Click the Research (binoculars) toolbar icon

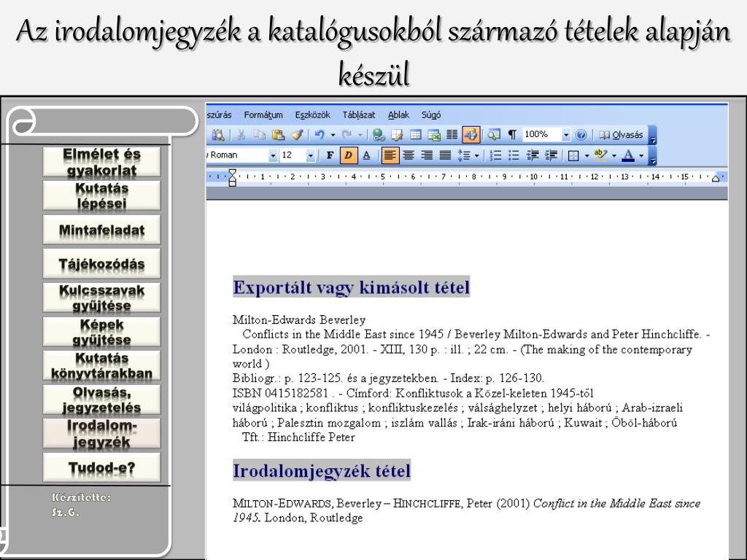pyautogui.click(x=218, y=135)
